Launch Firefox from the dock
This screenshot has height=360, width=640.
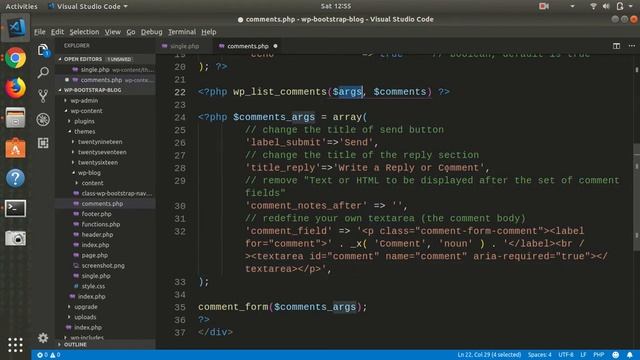16,88
